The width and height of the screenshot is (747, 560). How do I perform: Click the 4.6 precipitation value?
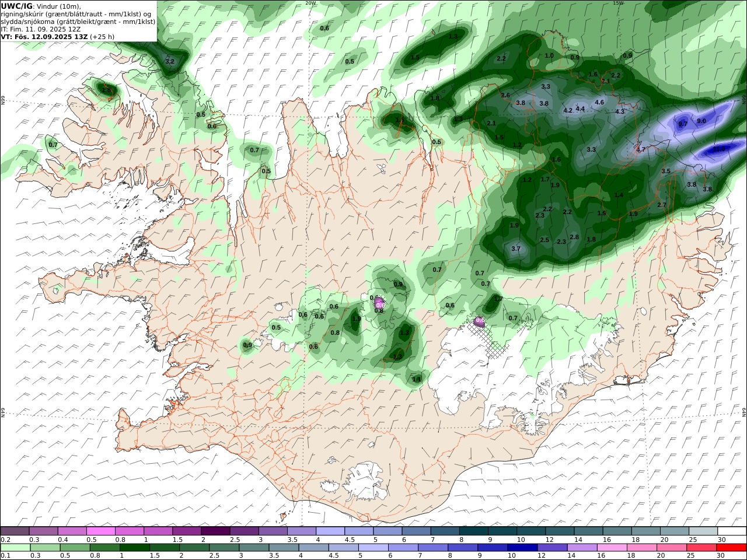599,102
